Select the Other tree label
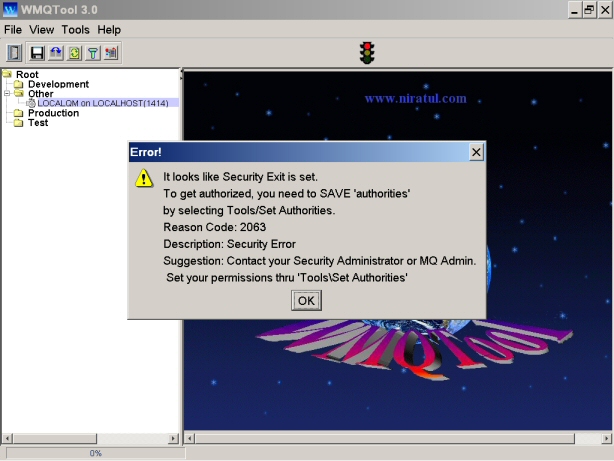This screenshot has height=461, width=614. click(41, 94)
